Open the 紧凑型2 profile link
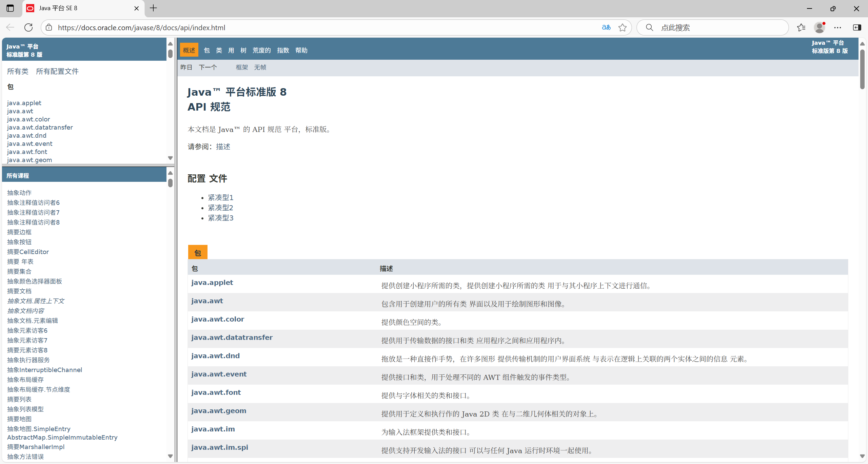This screenshot has height=464, width=868. [x=221, y=208]
